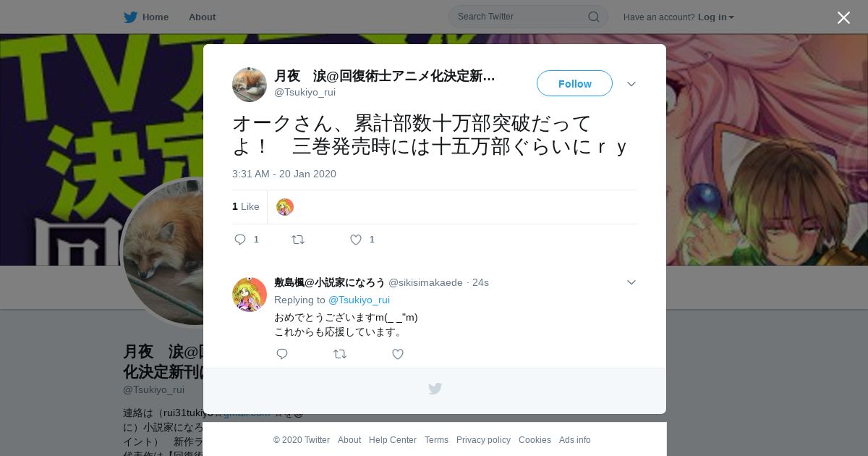Retweet the main tweet
868x456 pixels.
click(297, 240)
